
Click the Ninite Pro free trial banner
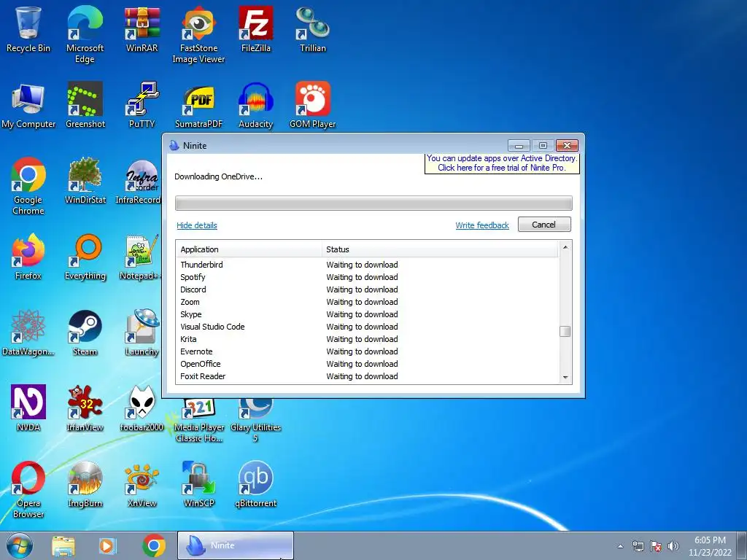[502, 163]
